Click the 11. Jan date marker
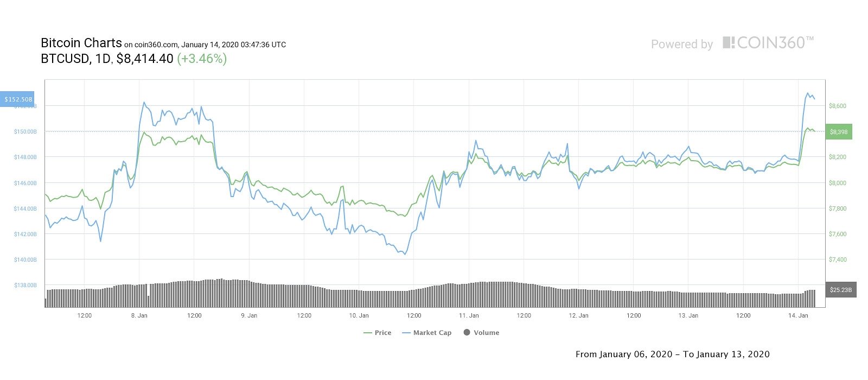 click(x=469, y=315)
